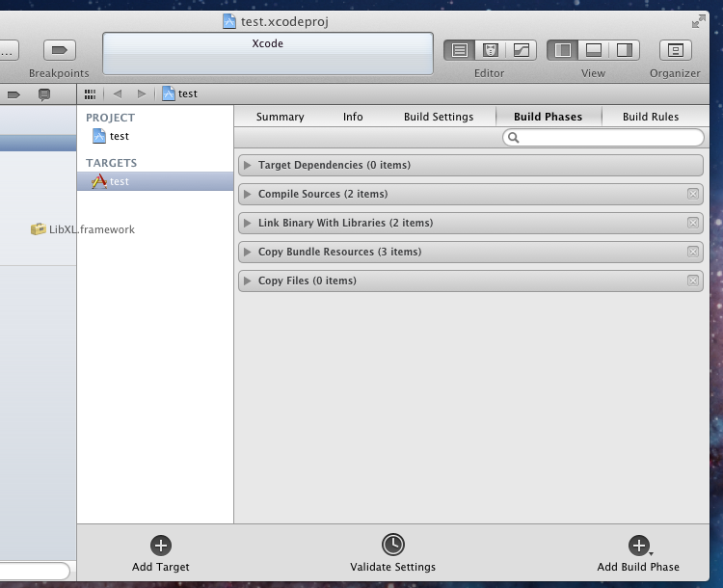Open the Add Build Phase menu
The height and width of the screenshot is (588, 723).
click(638, 553)
